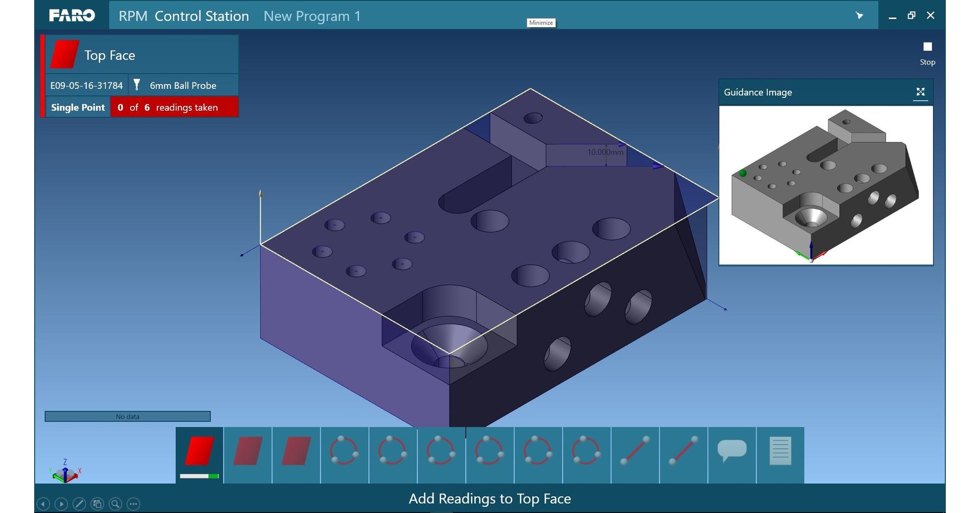This screenshot has height=513, width=980.
Task: Open the more options ellipsis menu
Action: pyautogui.click(x=133, y=504)
